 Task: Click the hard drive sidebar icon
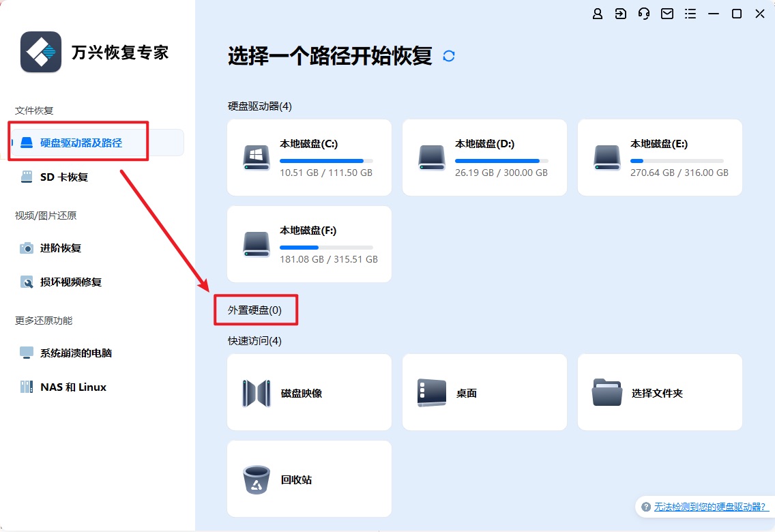tap(27, 143)
